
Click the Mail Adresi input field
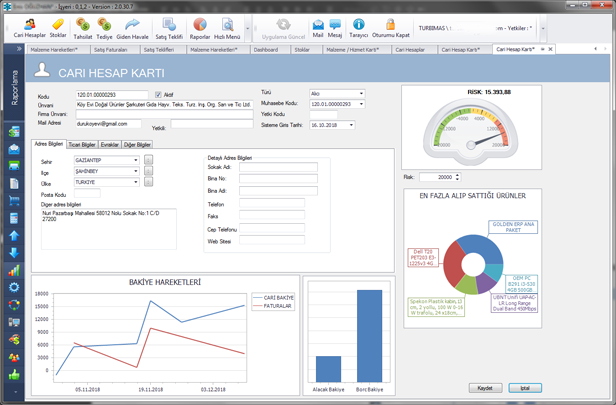108,124
